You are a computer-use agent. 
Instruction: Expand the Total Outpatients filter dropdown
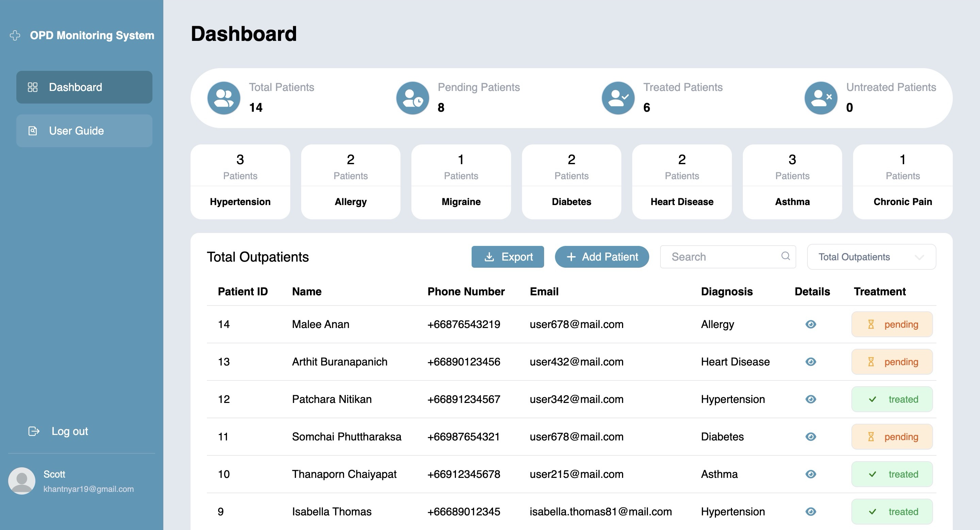[x=871, y=256]
